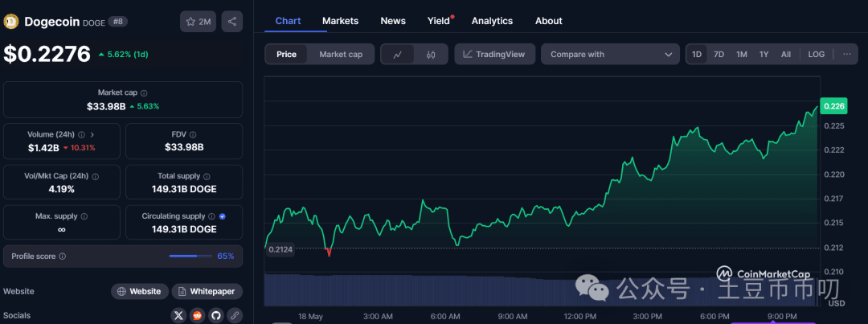Show Vol/Mkt Cap info icon
868x324 pixels.
[x=95, y=176]
